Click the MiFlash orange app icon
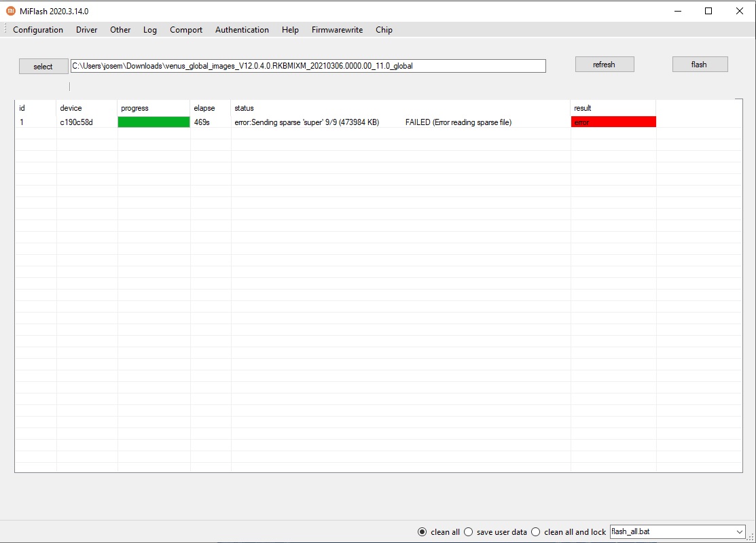This screenshot has height=543, width=756. click(x=11, y=11)
